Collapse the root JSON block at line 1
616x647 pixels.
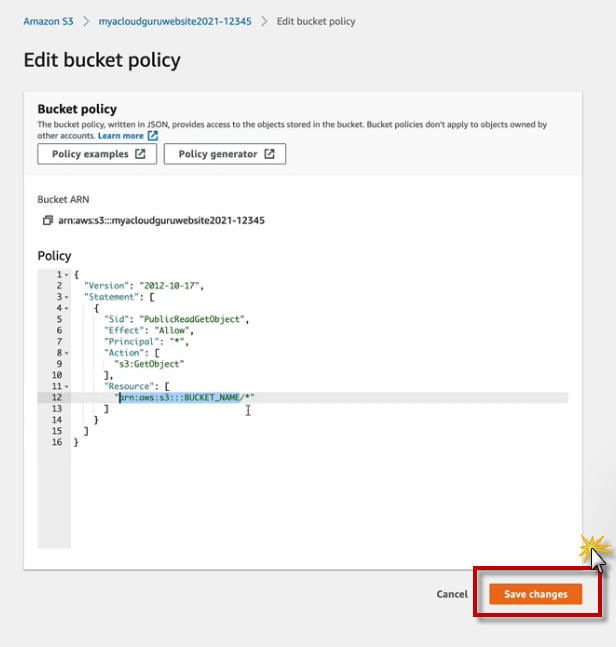(x=66, y=275)
